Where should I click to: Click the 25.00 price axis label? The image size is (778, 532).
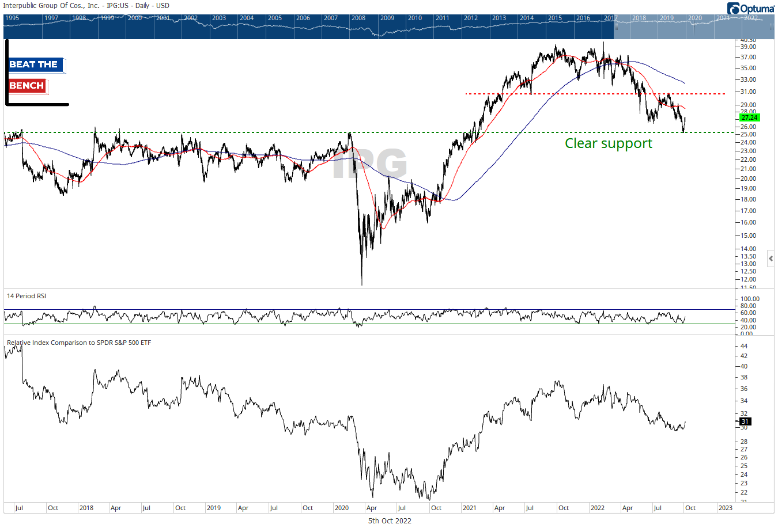749,135
